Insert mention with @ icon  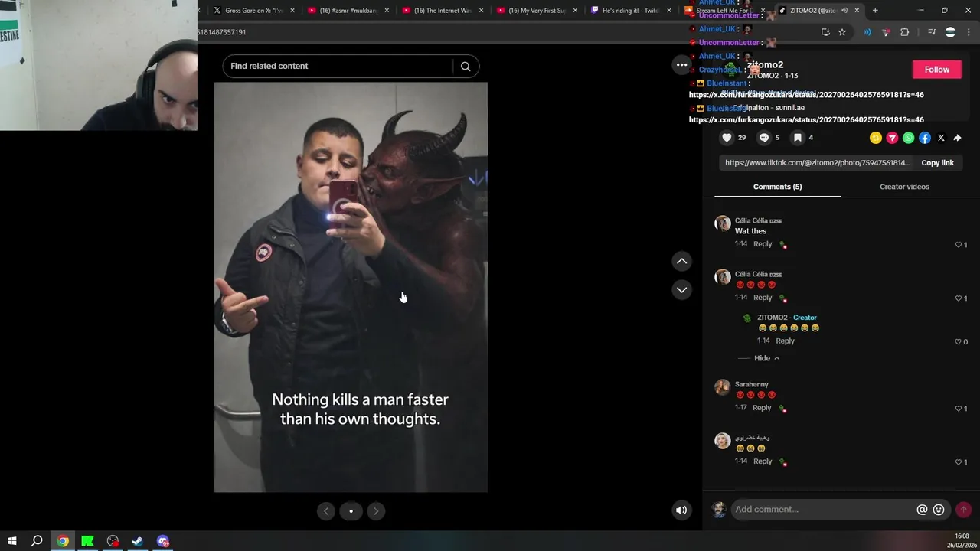[x=922, y=510]
